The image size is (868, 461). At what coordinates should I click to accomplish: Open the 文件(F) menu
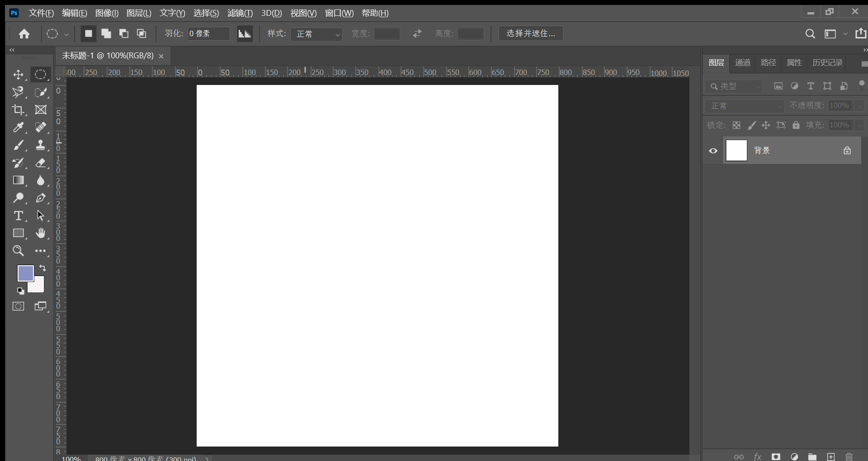[x=41, y=13]
